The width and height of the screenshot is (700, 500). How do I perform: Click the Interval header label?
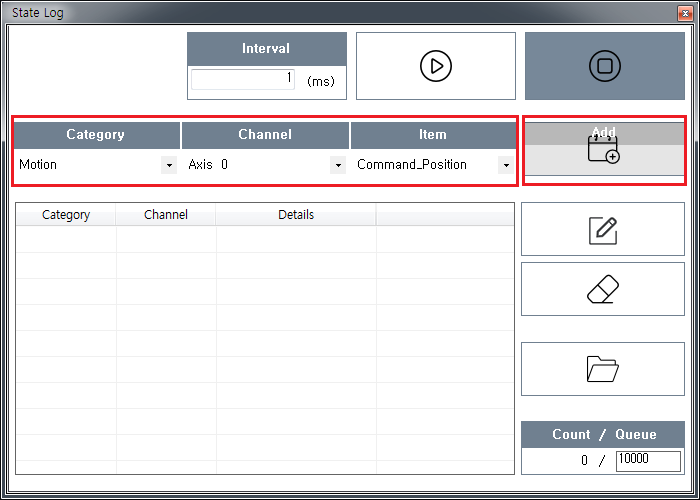pos(266,49)
